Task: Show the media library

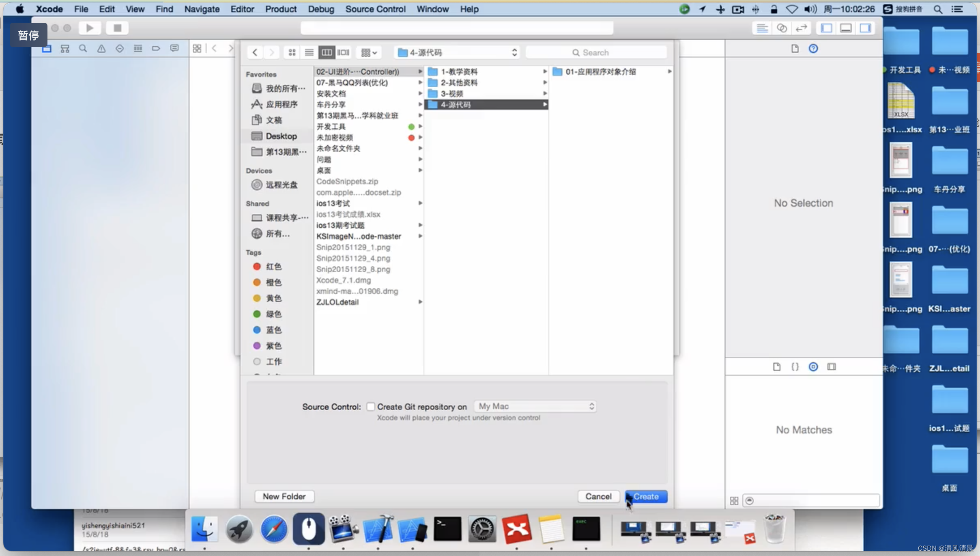Action: 832,367
